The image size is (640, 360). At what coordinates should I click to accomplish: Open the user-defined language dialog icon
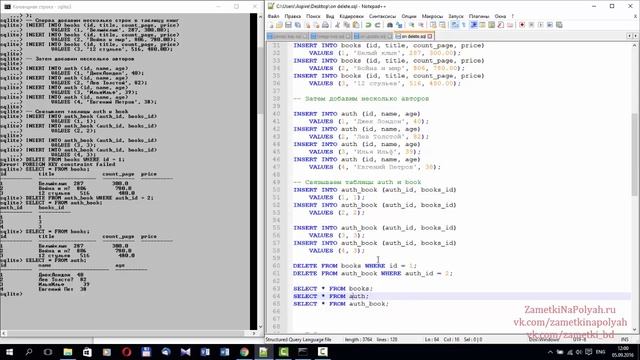[x=482, y=25]
